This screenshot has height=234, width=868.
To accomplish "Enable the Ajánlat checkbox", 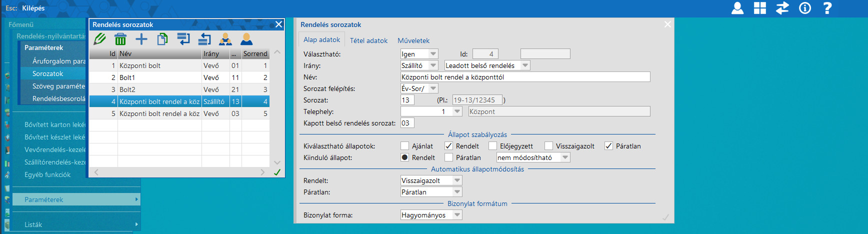I will (405, 146).
